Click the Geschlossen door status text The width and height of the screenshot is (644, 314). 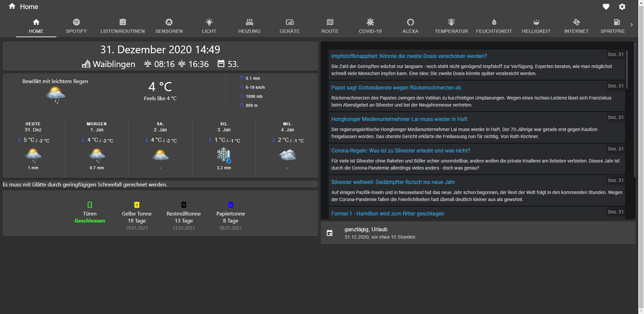click(x=90, y=221)
